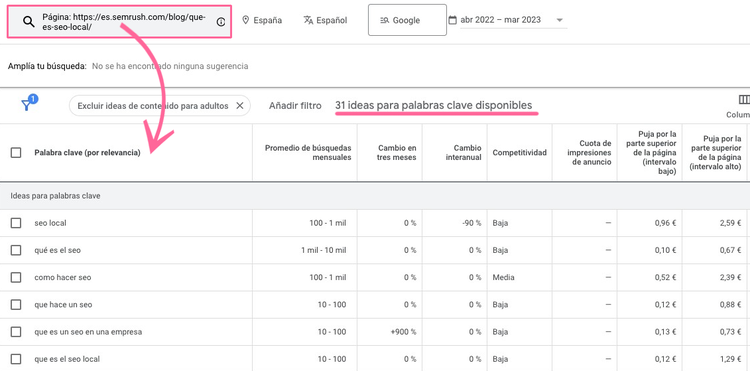Click the calendar icon by the date range

[x=452, y=20]
